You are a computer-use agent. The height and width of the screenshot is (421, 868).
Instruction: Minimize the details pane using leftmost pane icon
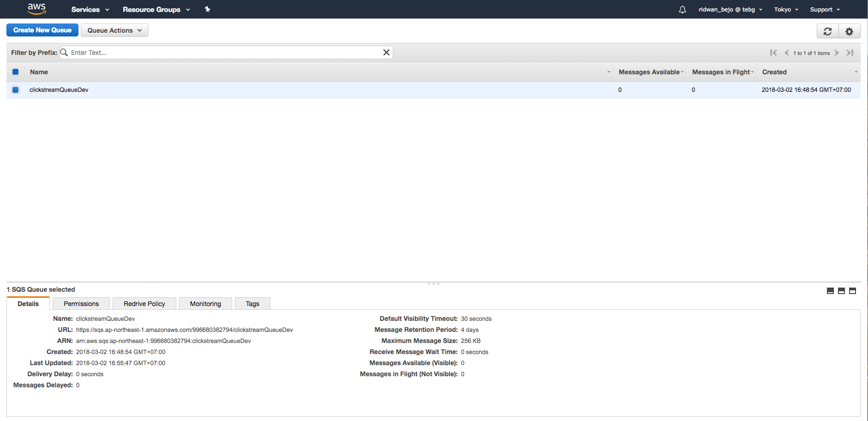coord(830,291)
